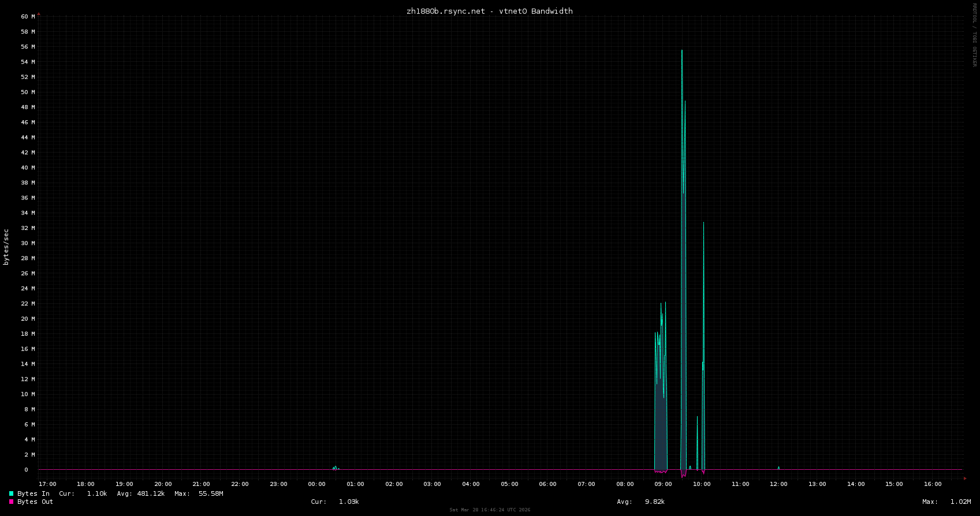Click the 22 M y-axis label
This screenshot has width=980, height=516.
pos(28,303)
